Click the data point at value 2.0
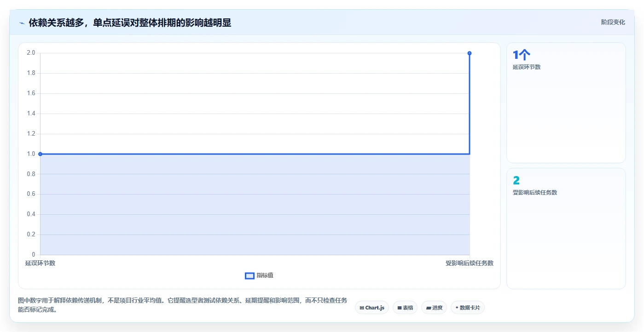 (x=470, y=53)
